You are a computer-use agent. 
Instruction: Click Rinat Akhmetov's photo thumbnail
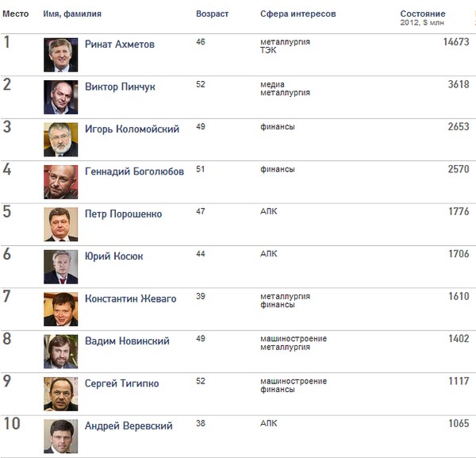pos(60,55)
